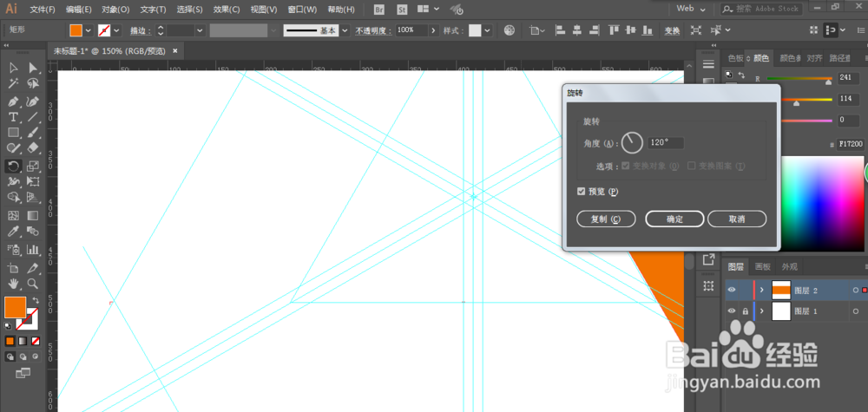Viewport: 868px width, 412px height.
Task: Switch to Gradient fill mode button
Action: click(x=23, y=341)
